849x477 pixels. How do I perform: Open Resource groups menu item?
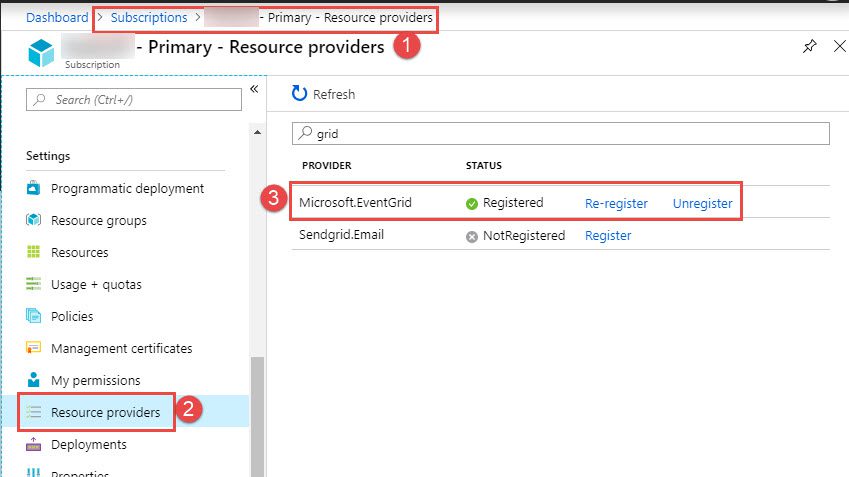[x=99, y=220]
